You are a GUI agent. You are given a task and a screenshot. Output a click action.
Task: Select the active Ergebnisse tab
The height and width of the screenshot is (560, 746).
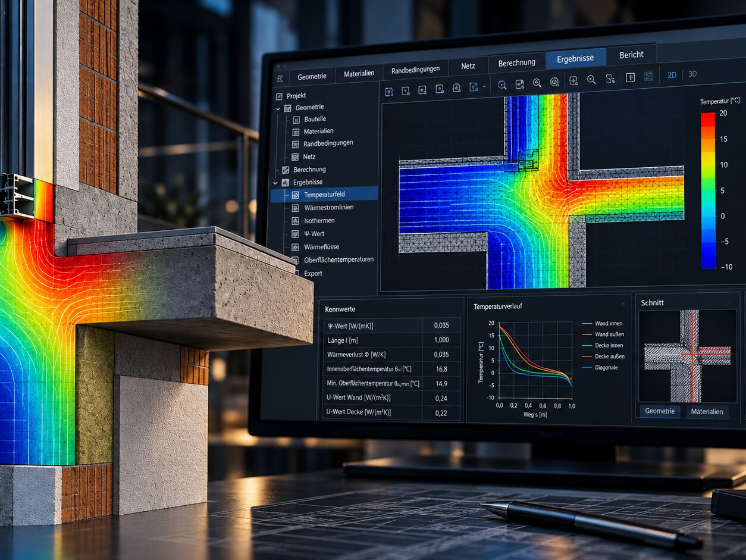[x=575, y=59]
